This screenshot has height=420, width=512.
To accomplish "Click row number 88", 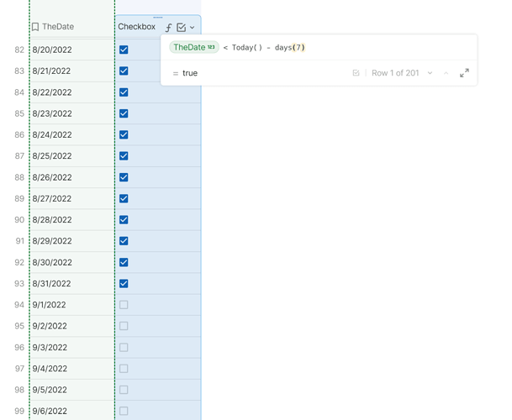I will pyautogui.click(x=19, y=177).
